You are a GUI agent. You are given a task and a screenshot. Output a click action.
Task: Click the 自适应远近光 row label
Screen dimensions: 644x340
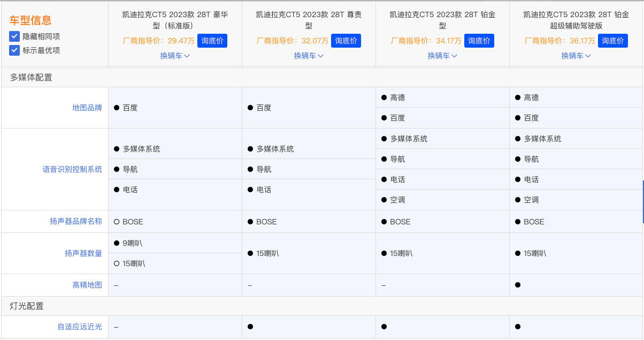tap(80, 327)
